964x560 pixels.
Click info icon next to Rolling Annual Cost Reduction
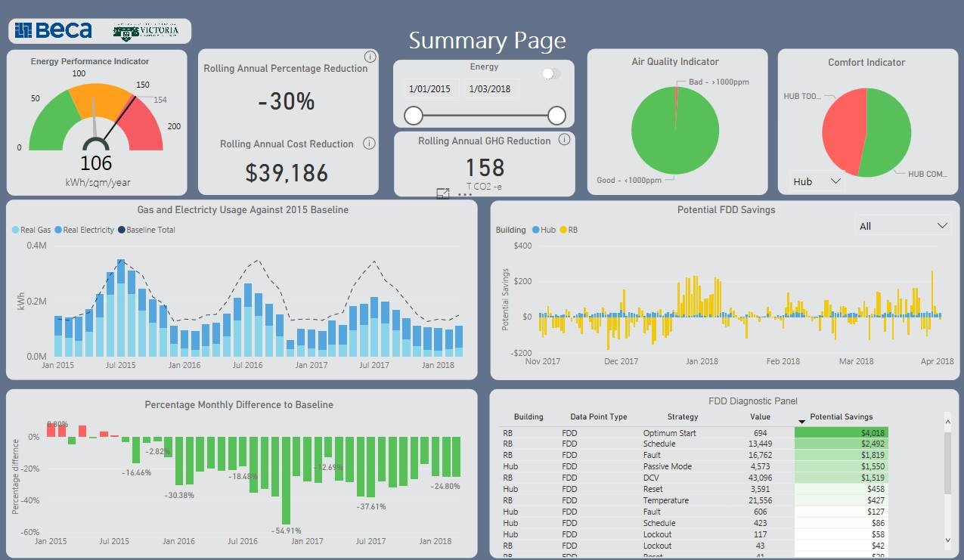point(369,144)
